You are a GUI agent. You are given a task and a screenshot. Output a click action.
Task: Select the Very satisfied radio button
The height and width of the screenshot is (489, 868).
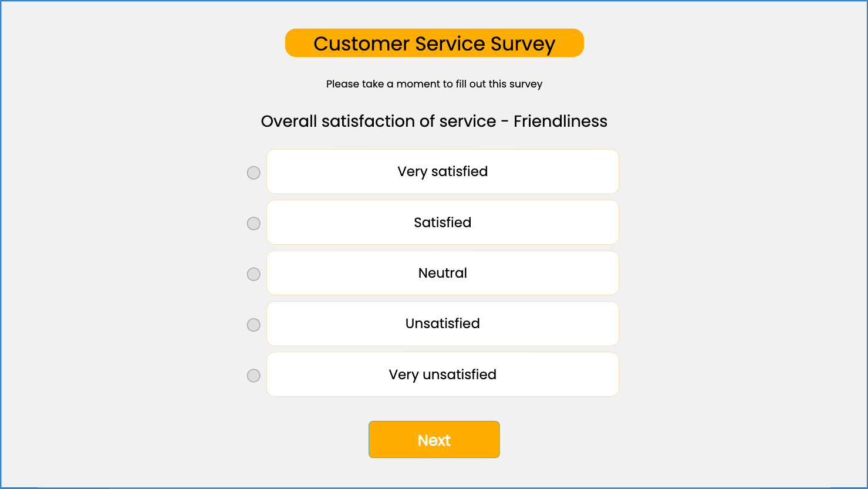pyautogui.click(x=254, y=173)
